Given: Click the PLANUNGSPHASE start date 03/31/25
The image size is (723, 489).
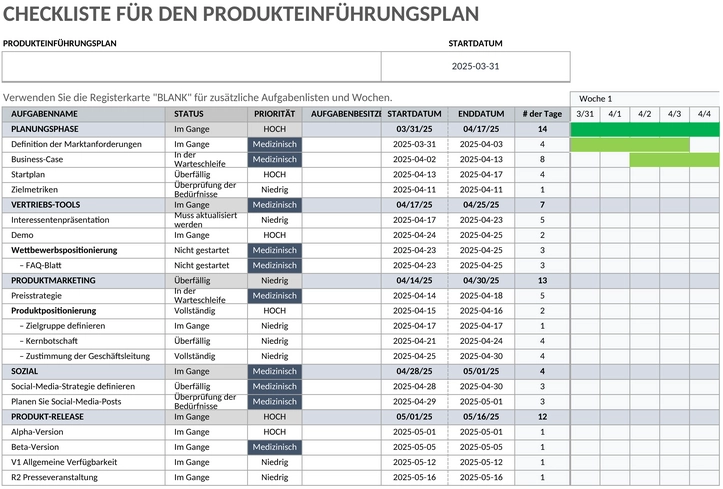Looking at the screenshot, I should pyautogui.click(x=414, y=129).
